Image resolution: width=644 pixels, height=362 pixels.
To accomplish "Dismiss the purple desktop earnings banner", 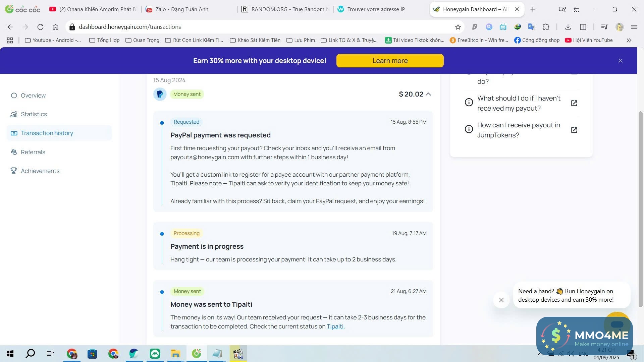I will click(620, 61).
